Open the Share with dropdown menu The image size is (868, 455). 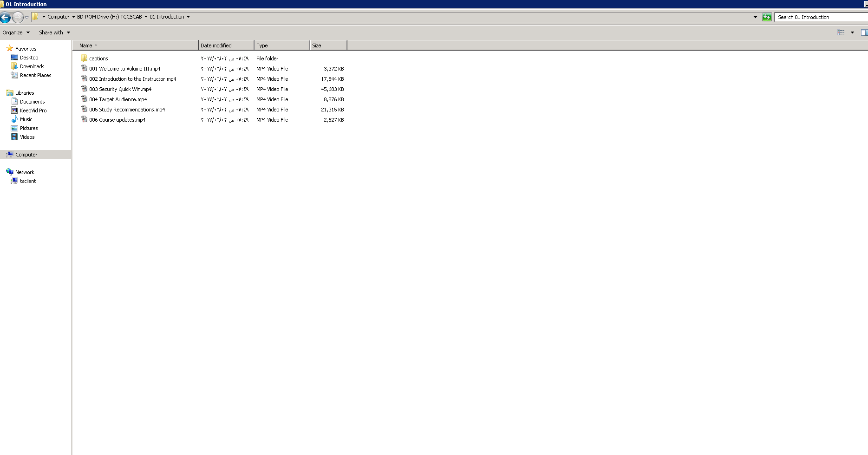click(x=54, y=32)
